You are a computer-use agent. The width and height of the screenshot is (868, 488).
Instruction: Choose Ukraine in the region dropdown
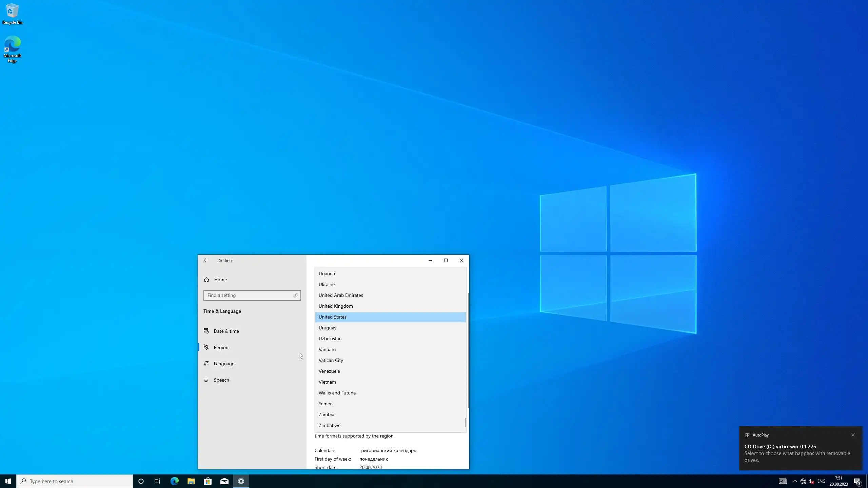(x=326, y=284)
